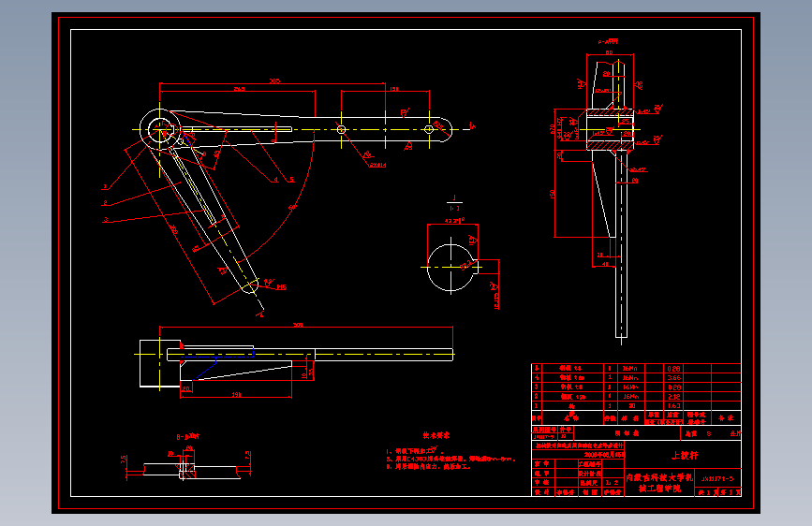Click part balloon number 5
The height and width of the screenshot is (526, 812).
(291, 180)
